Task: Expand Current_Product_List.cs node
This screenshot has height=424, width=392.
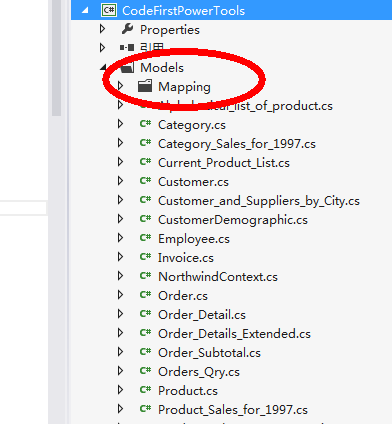Action: point(121,162)
